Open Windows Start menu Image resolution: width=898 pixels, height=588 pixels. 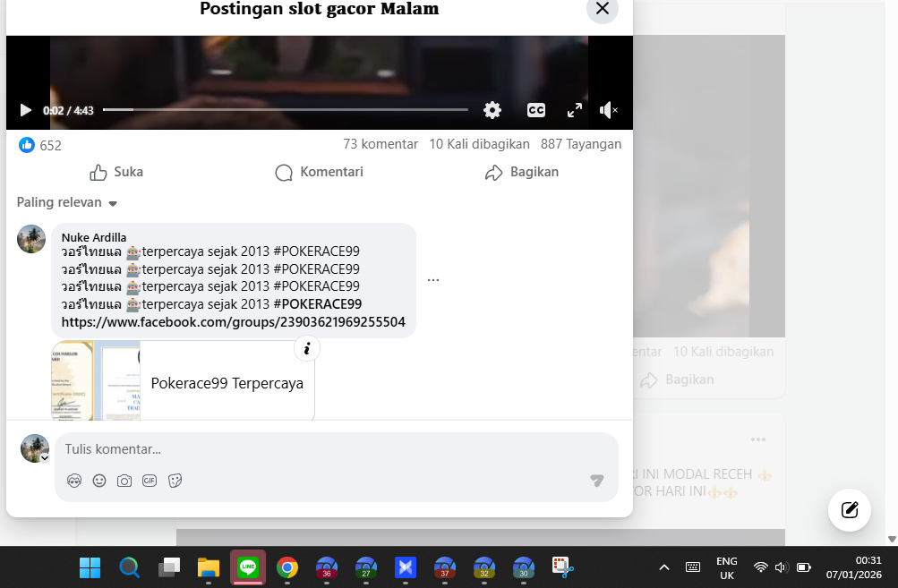(x=90, y=567)
